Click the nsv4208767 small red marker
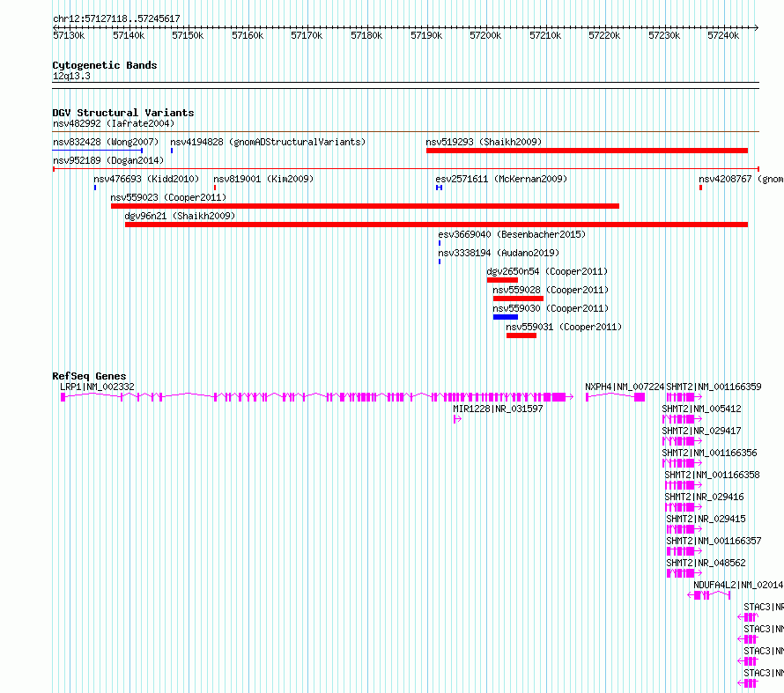Image resolution: width=784 pixels, height=693 pixels. pos(700,188)
